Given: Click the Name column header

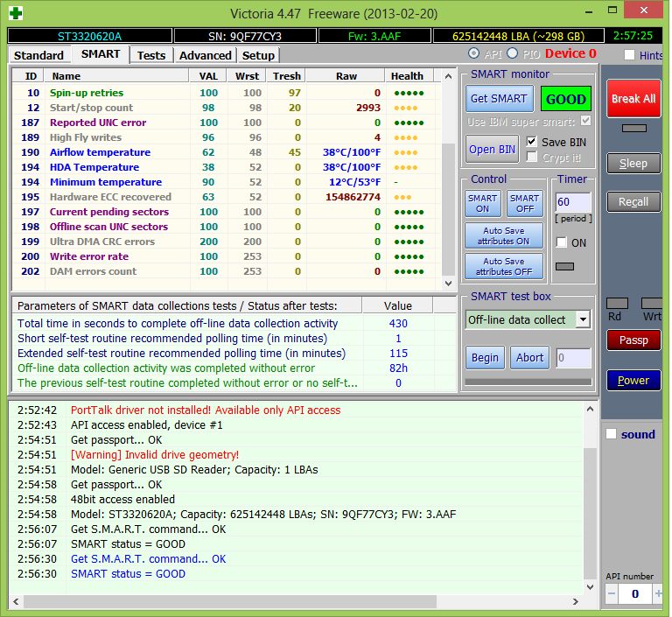Looking at the screenshot, I should pyautogui.click(x=116, y=76).
